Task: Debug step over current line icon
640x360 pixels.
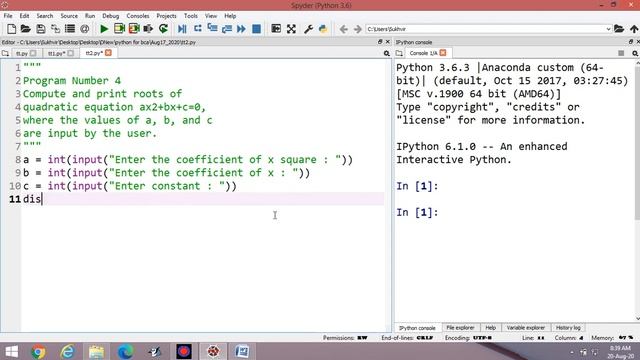Action: [198, 29]
